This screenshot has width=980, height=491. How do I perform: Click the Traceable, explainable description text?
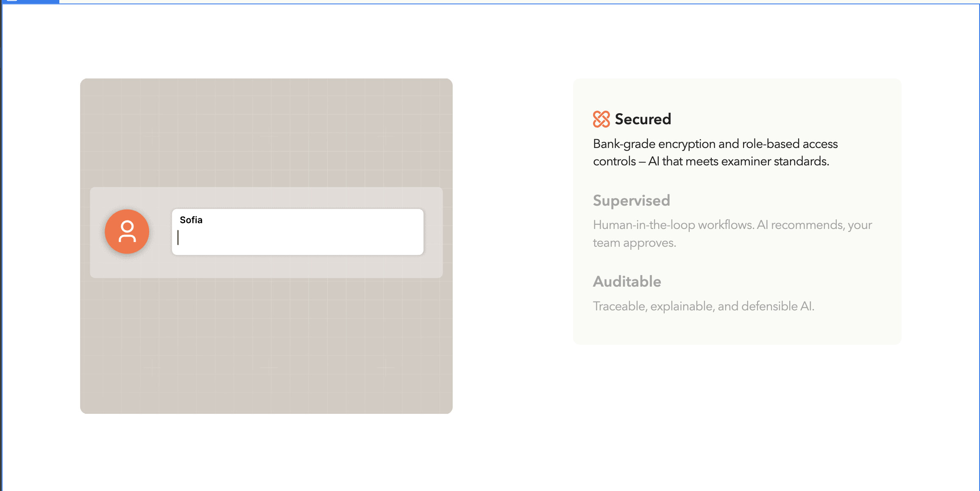pos(703,306)
